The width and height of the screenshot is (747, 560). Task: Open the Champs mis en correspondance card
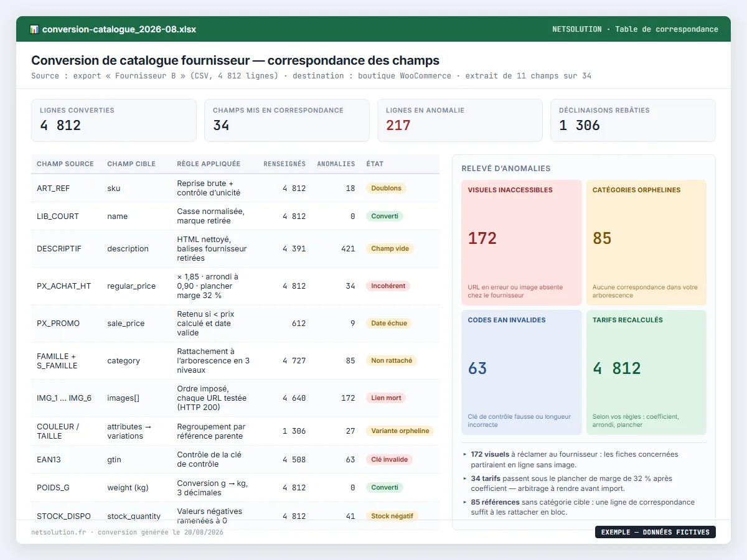[287, 120]
